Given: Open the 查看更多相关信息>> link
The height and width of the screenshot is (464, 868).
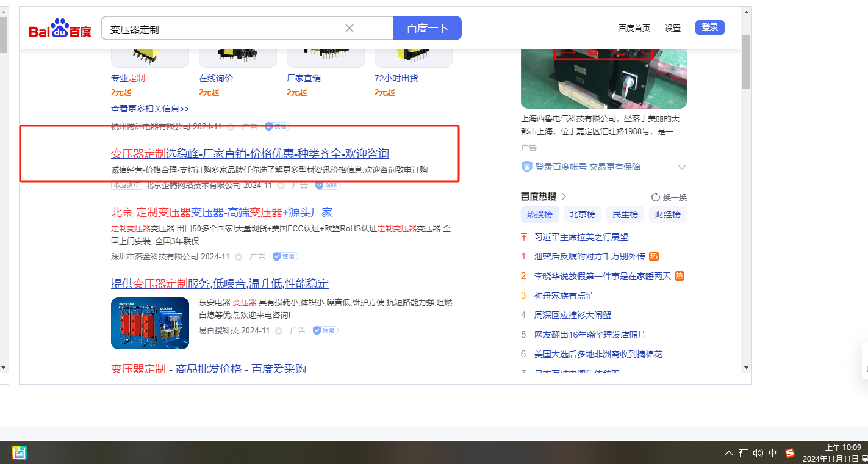Looking at the screenshot, I should 150,109.
